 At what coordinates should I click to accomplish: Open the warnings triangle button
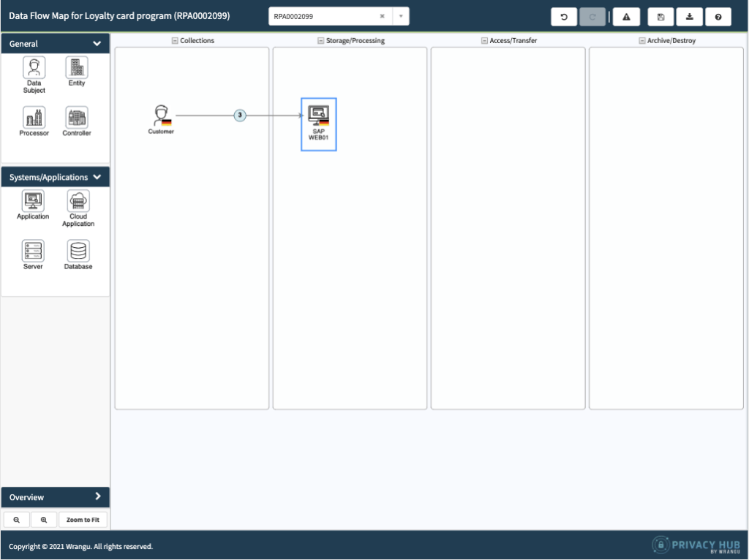(x=626, y=17)
